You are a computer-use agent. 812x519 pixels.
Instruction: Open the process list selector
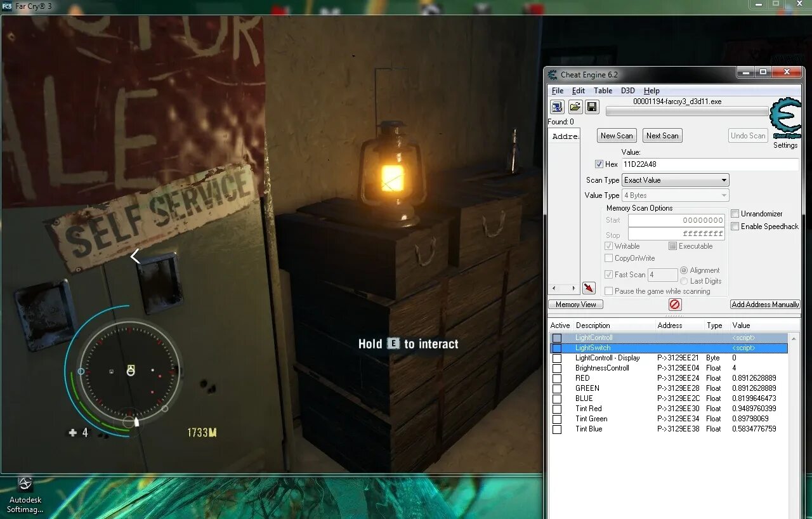coord(557,106)
